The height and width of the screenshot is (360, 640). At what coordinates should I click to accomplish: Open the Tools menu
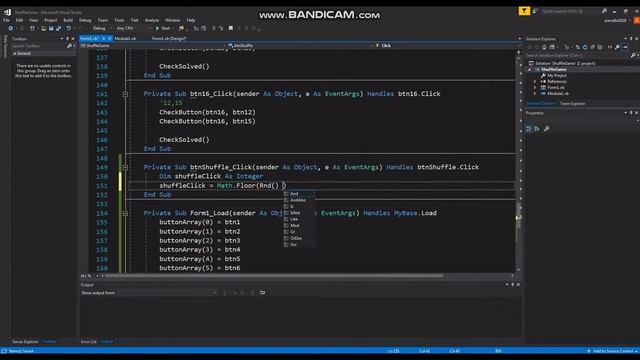pos(119,20)
